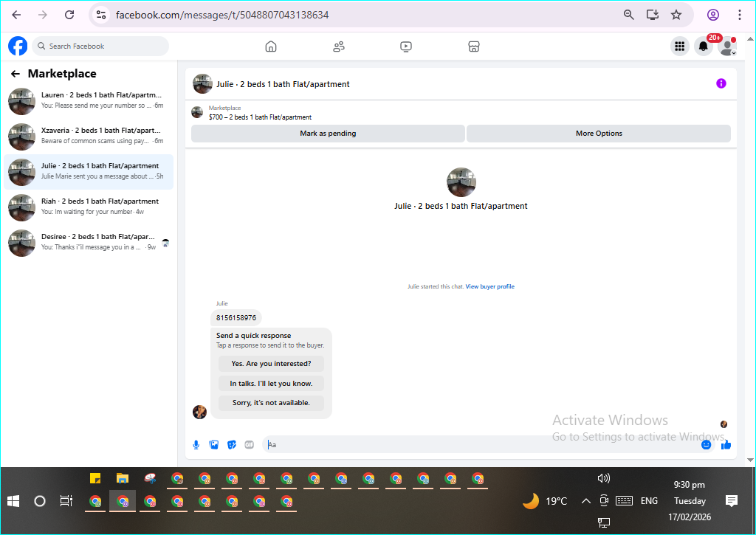Open the Friends icon in top navigation
The image size is (756, 535).
point(339,46)
